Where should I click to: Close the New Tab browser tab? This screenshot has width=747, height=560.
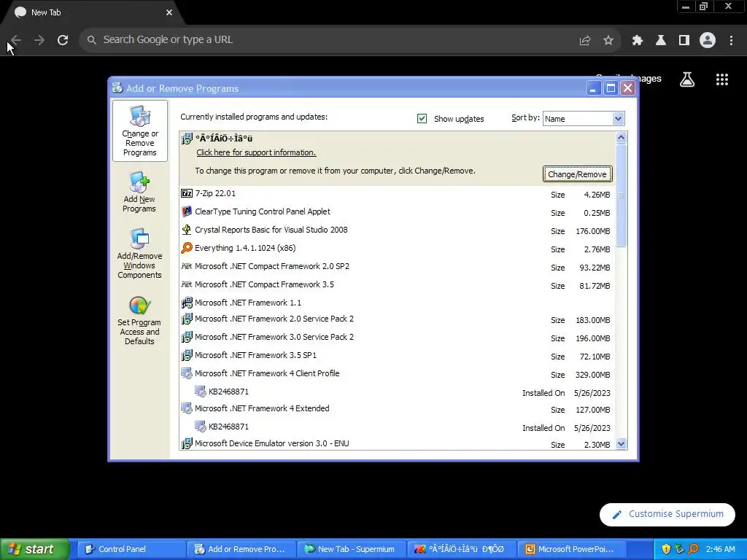(169, 13)
